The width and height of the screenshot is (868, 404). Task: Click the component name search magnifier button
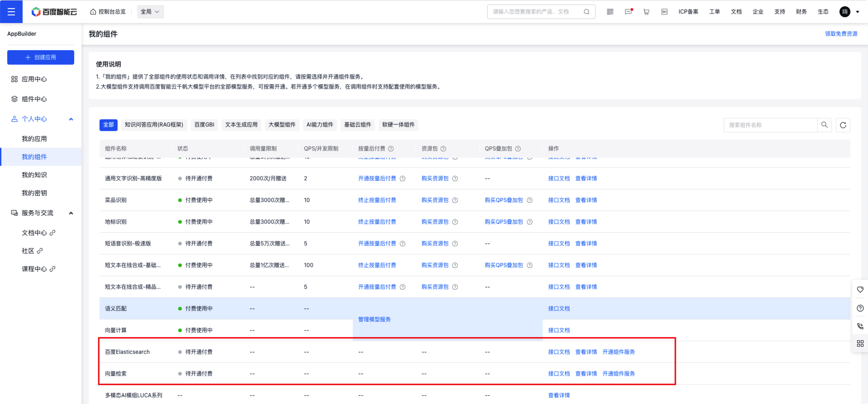[x=825, y=125]
